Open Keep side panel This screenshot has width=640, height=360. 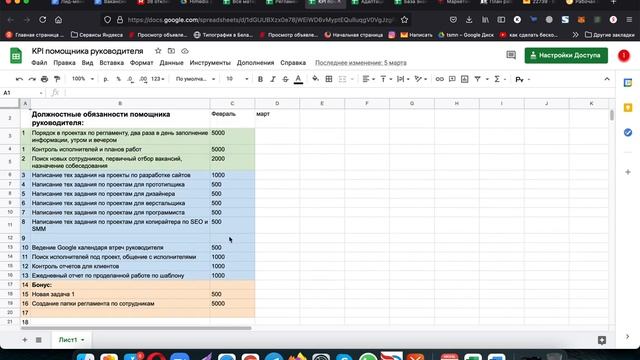click(628, 108)
